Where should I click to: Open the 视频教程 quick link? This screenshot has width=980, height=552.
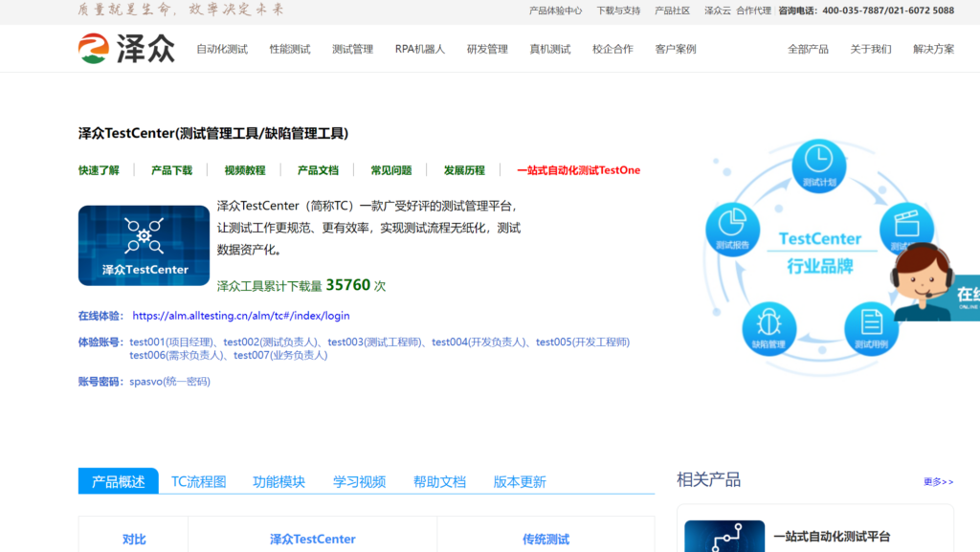[245, 170]
